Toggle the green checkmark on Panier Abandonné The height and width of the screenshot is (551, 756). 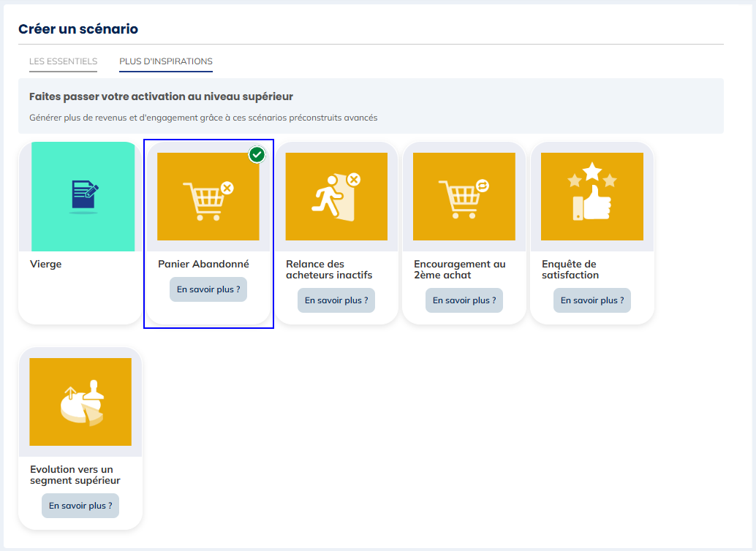tap(257, 155)
